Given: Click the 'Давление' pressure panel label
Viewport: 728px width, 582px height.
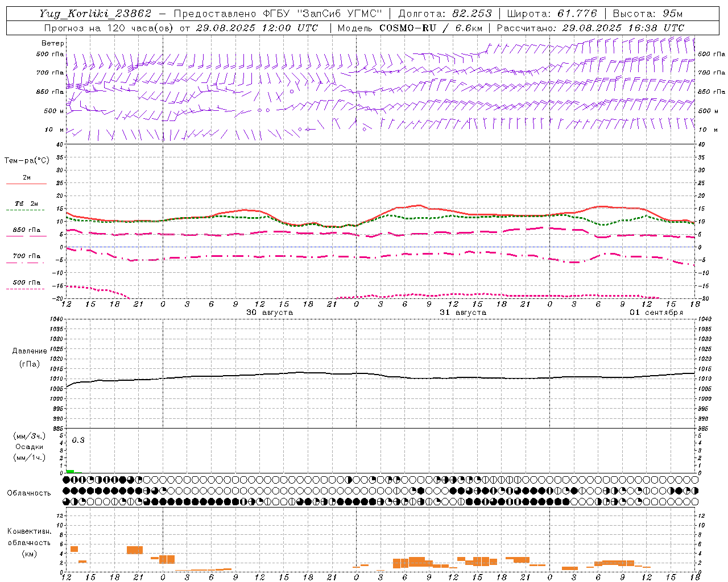Looking at the screenshot, I should click(x=30, y=351).
